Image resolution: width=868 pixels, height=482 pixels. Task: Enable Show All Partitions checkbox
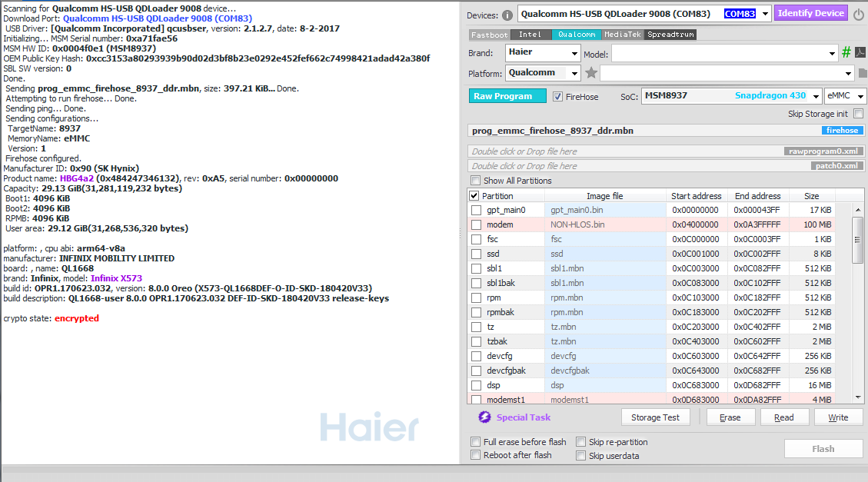[x=475, y=181]
